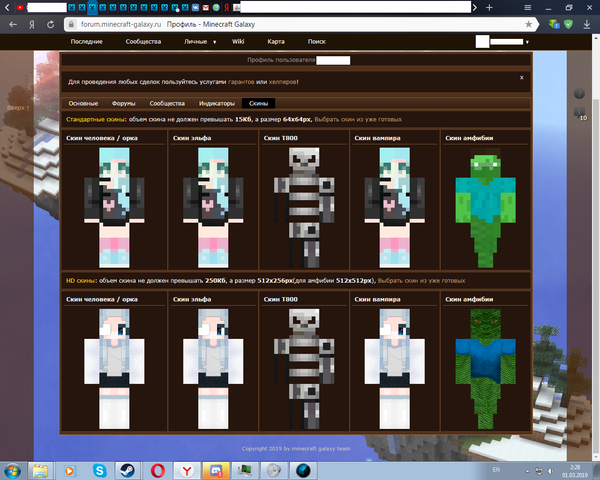Follow the гарантов link
The width and height of the screenshot is (600, 480).
(x=241, y=82)
